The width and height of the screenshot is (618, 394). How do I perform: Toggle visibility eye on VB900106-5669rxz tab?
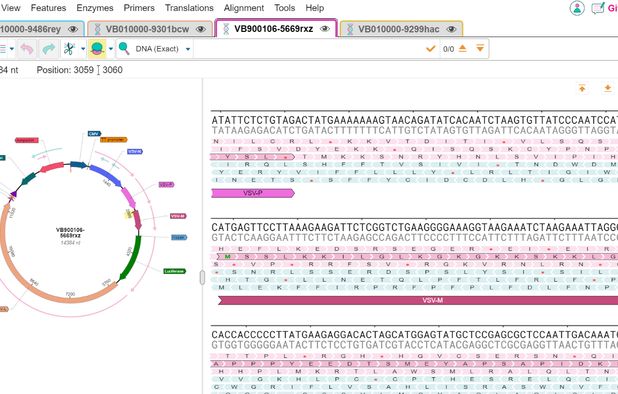[x=325, y=29]
